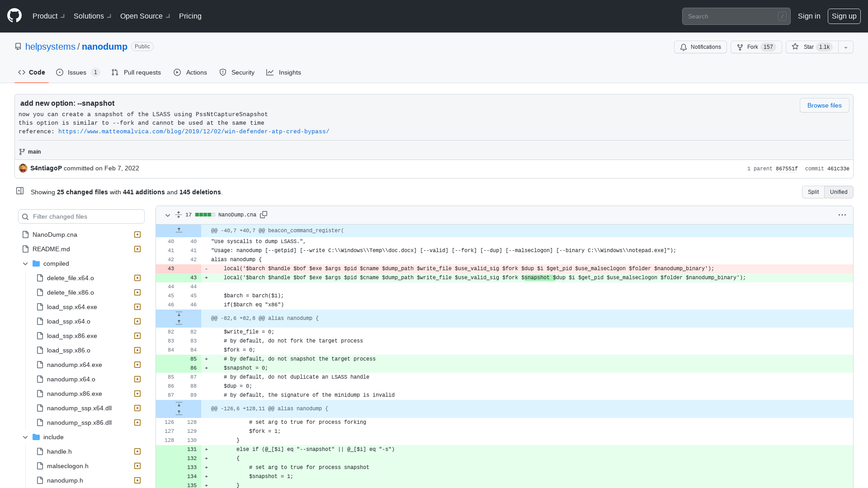Click the file icon of README.md

[25, 249]
